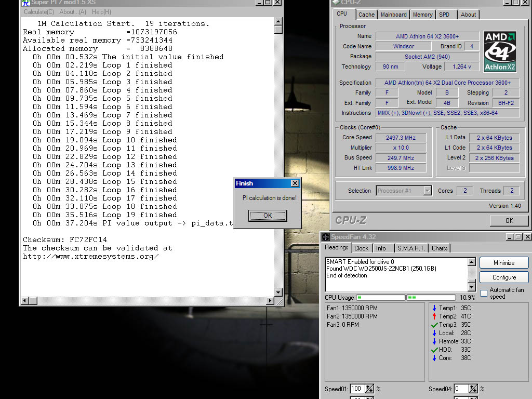The width and height of the screenshot is (532, 399).
Task: Click the Voltage 1.264 v value
Action: 461,67
